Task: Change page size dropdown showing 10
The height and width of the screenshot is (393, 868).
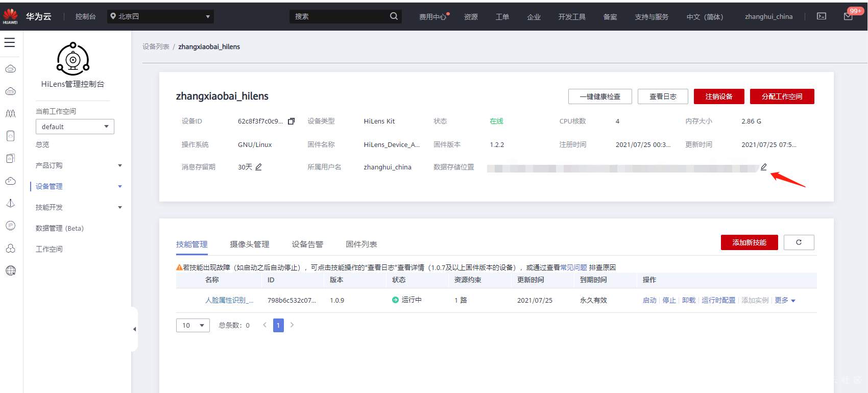Action: (193, 325)
